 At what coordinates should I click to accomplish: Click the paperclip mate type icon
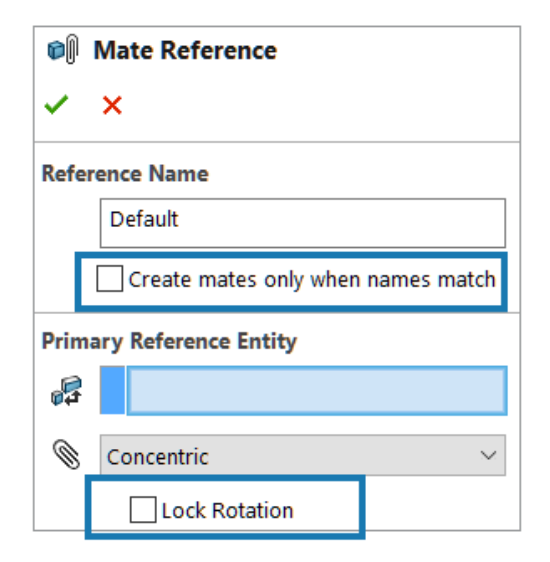(x=67, y=454)
